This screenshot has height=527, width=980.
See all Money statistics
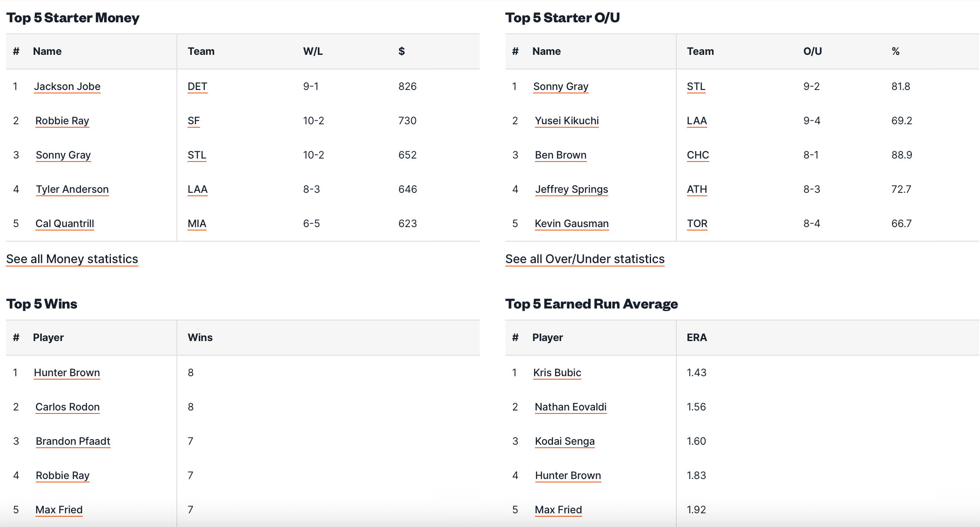(72, 259)
